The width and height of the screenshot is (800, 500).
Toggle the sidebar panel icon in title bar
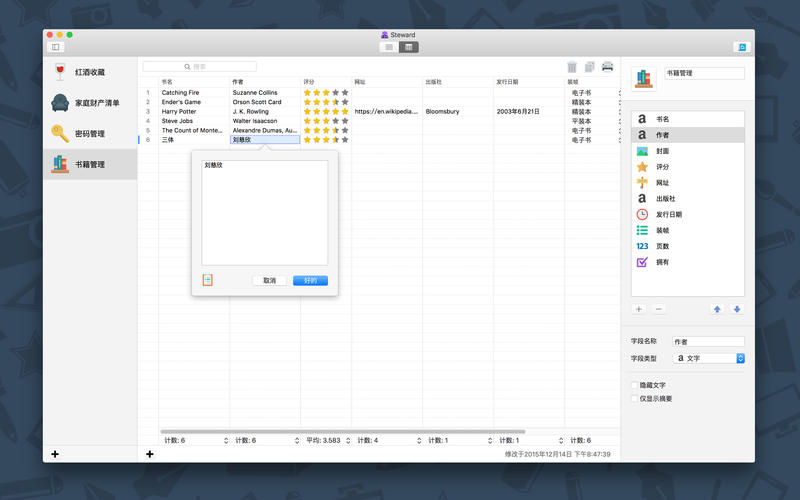point(56,47)
